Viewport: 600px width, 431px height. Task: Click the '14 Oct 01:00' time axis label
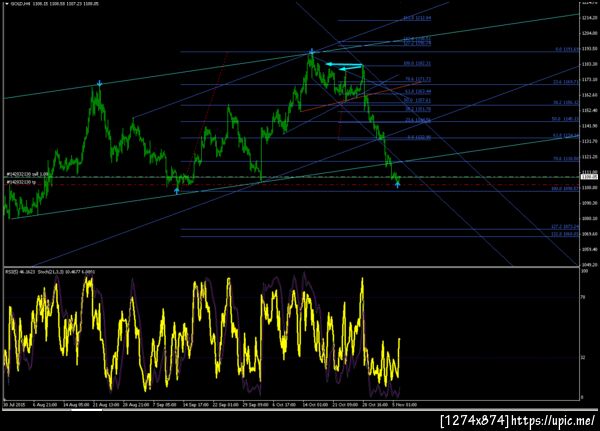coord(315,405)
